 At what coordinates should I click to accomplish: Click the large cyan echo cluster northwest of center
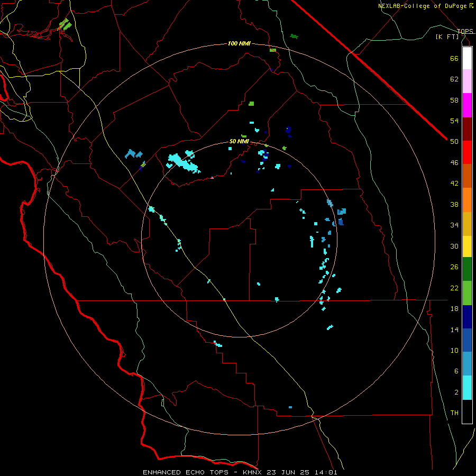[x=184, y=162]
